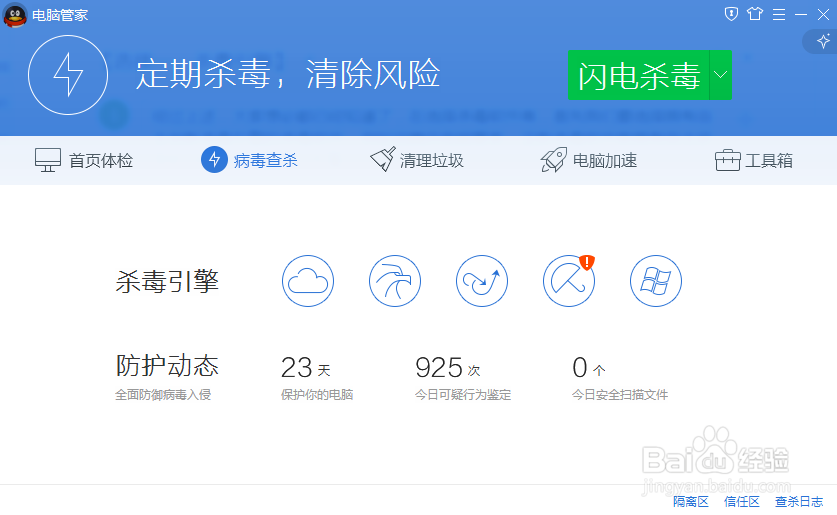
Task: Start scan with 闪电杀毒 button
Action: click(x=638, y=75)
